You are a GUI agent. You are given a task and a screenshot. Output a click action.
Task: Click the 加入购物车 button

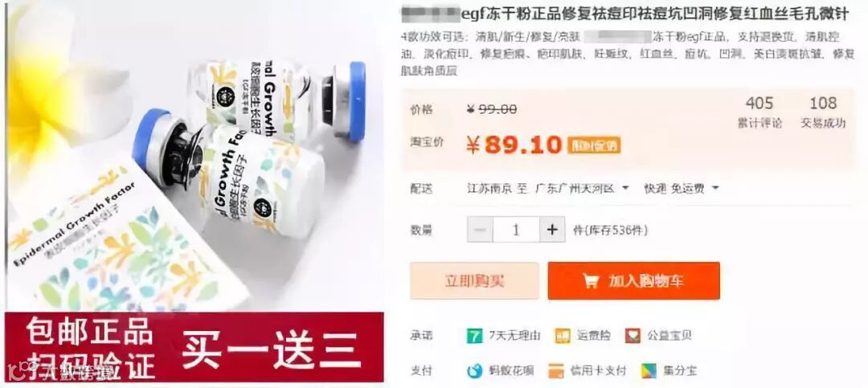(x=634, y=281)
